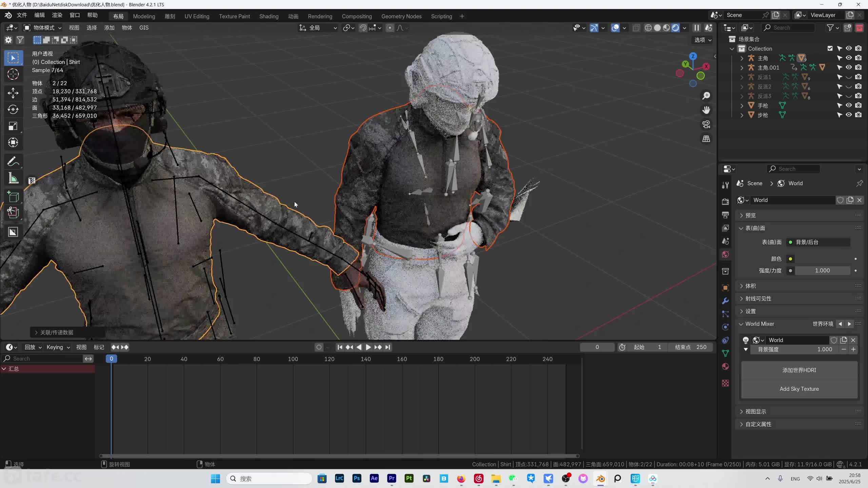Open the 文件 menu

click(22, 15)
